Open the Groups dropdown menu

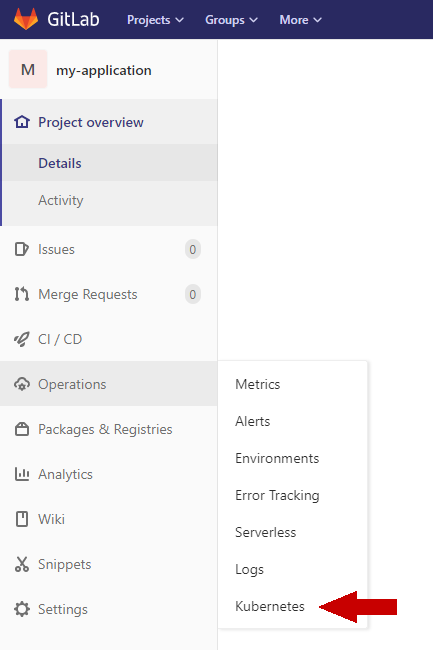point(232,20)
